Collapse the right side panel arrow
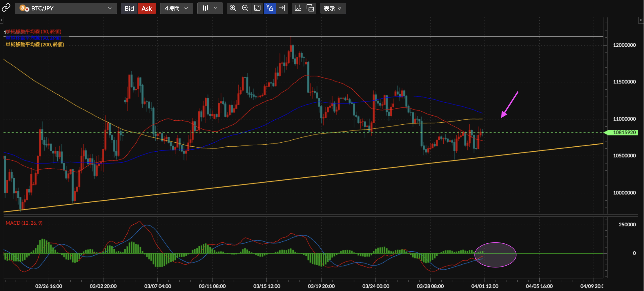 pyautogui.click(x=641, y=20)
